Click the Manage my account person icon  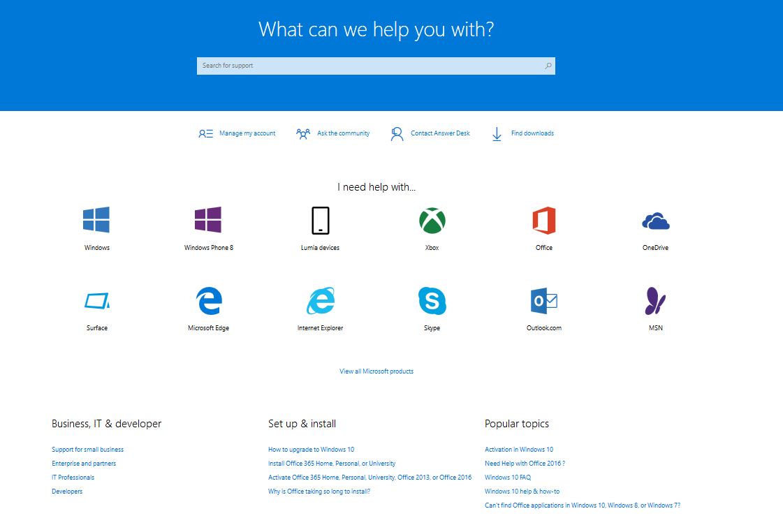(x=206, y=133)
